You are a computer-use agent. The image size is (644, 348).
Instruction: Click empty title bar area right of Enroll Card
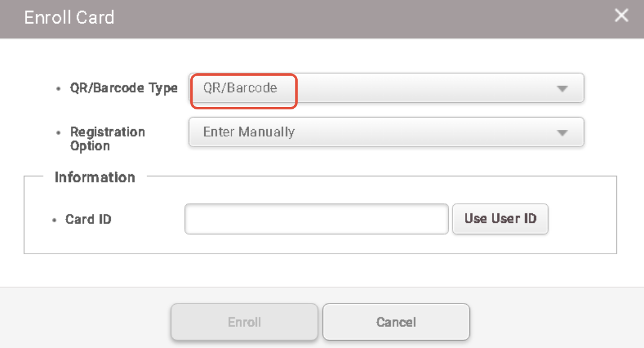[x=360, y=17]
